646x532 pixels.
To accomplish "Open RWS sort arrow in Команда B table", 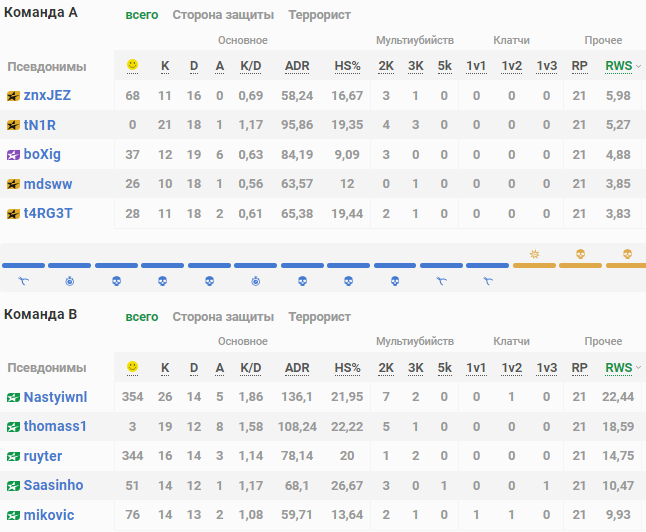I will [638, 368].
